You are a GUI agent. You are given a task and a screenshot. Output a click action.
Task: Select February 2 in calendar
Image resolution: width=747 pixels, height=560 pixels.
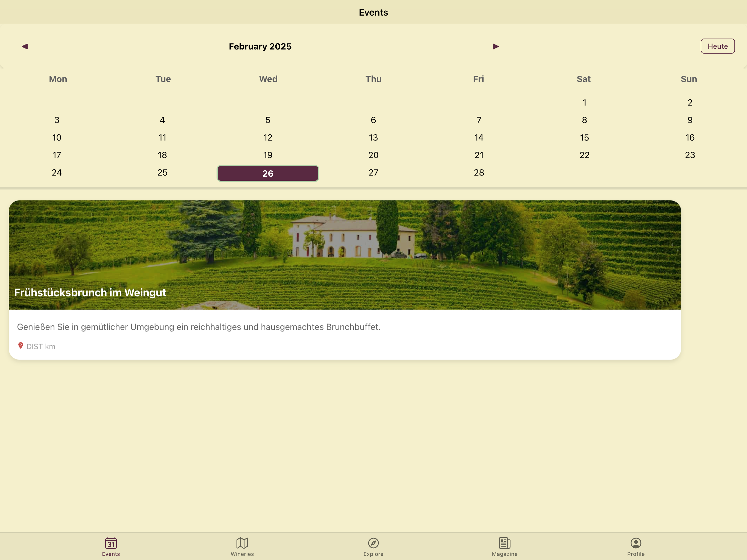690,102
